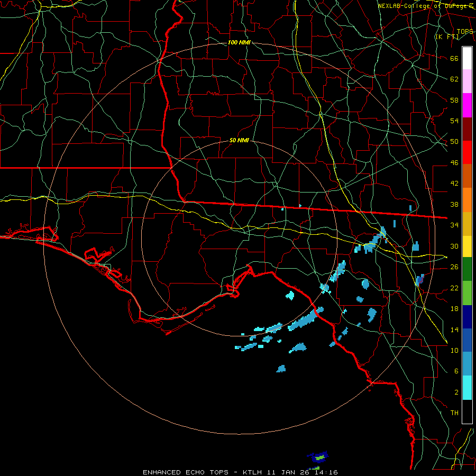Screen dimensions: 476x476
Task: Select the bright orange legend swatch
Action: tap(467, 200)
